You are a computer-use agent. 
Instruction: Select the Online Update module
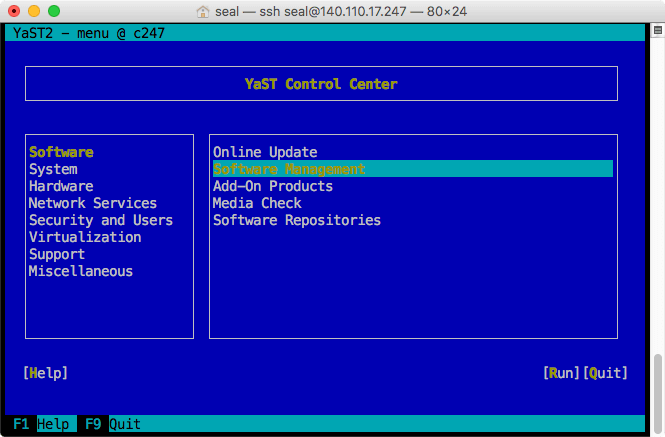pos(265,152)
